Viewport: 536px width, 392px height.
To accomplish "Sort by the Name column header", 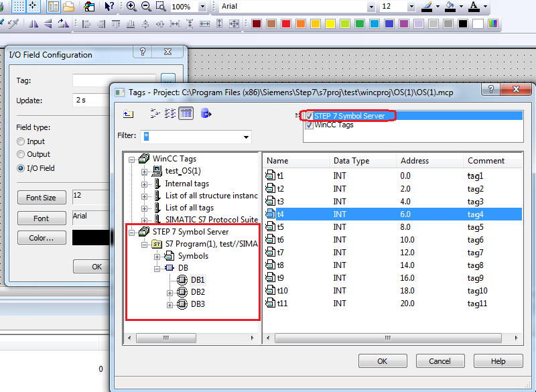I will 296,161.
